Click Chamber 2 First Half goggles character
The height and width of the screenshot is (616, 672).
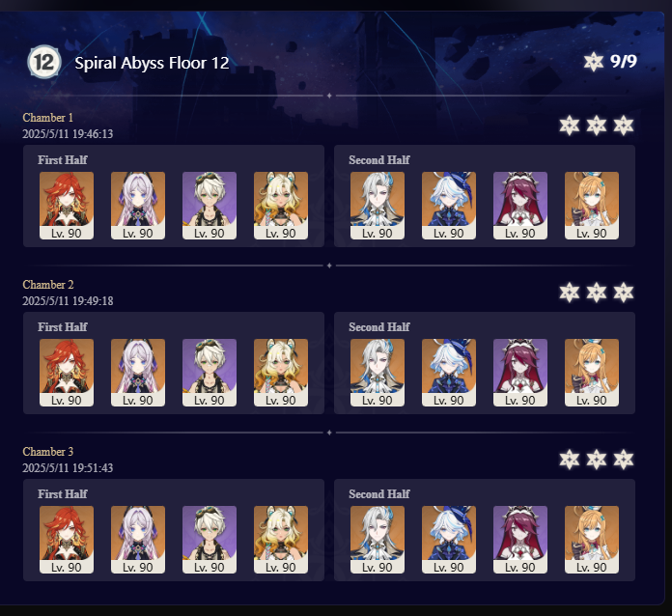[x=210, y=373]
